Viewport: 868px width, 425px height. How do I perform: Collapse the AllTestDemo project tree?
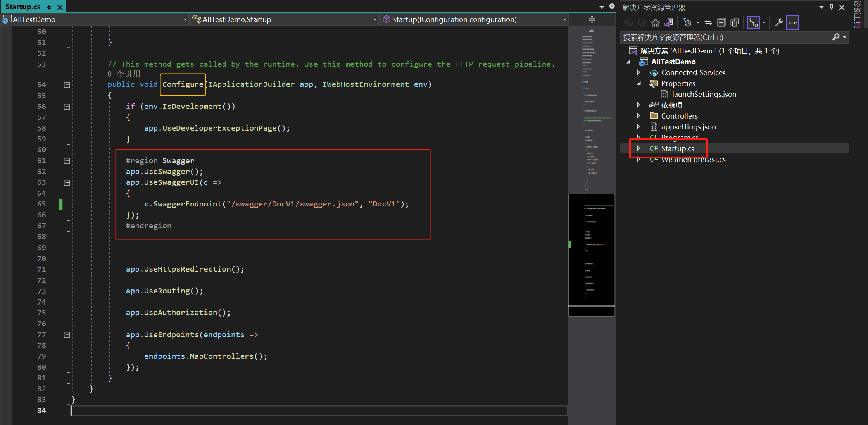click(628, 62)
